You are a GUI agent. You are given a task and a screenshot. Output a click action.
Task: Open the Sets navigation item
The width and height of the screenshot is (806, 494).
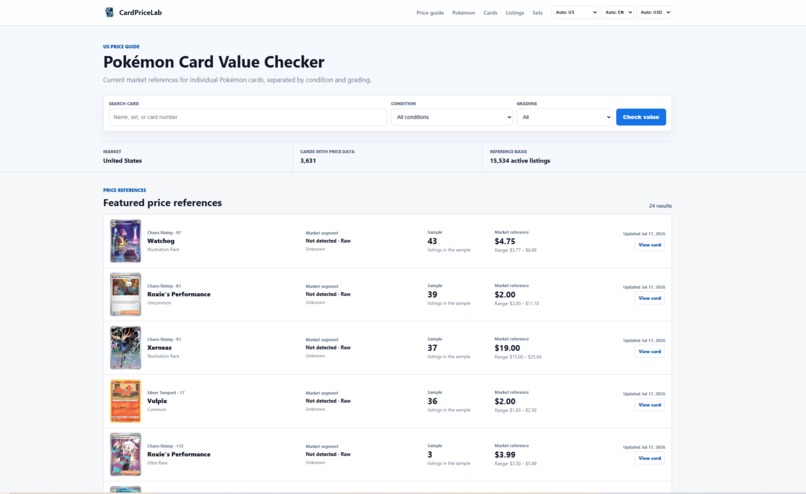[537, 13]
